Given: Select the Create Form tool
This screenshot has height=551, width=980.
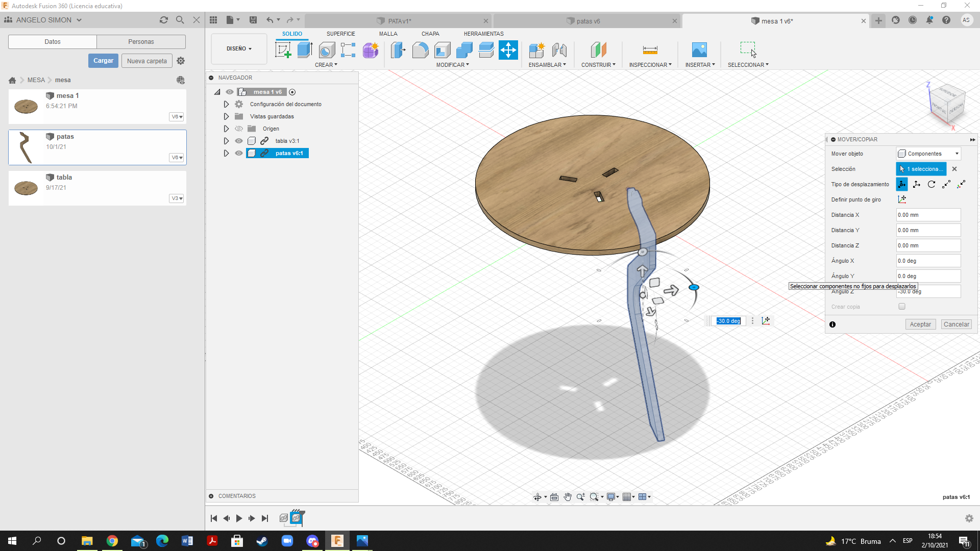Looking at the screenshot, I should [371, 50].
